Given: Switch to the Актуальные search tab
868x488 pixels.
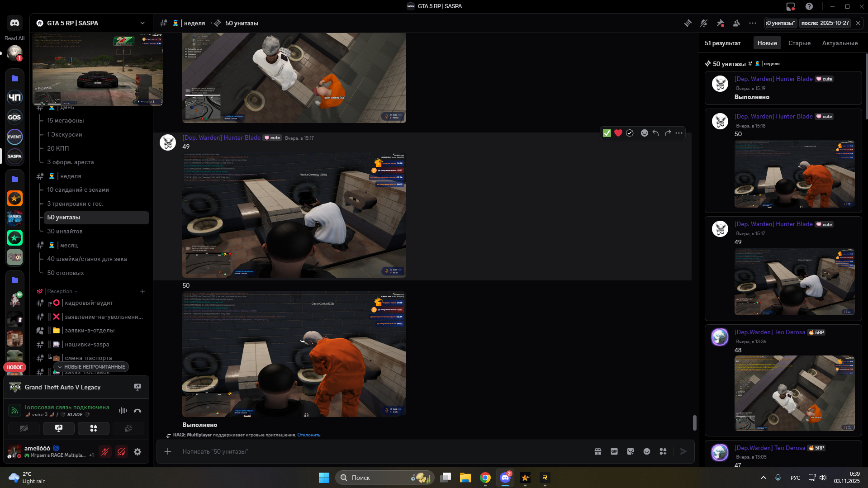Looking at the screenshot, I should point(840,43).
